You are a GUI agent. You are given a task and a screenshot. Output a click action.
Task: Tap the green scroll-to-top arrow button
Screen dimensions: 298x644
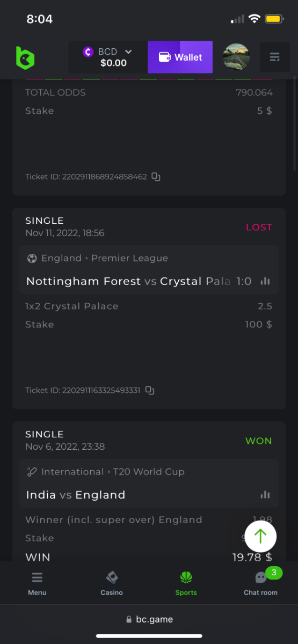coord(260,536)
